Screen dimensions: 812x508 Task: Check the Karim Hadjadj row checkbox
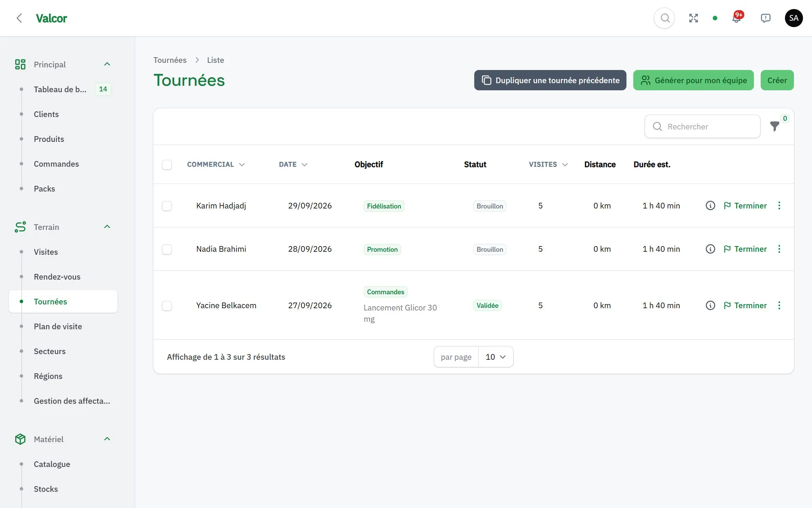[167, 206]
